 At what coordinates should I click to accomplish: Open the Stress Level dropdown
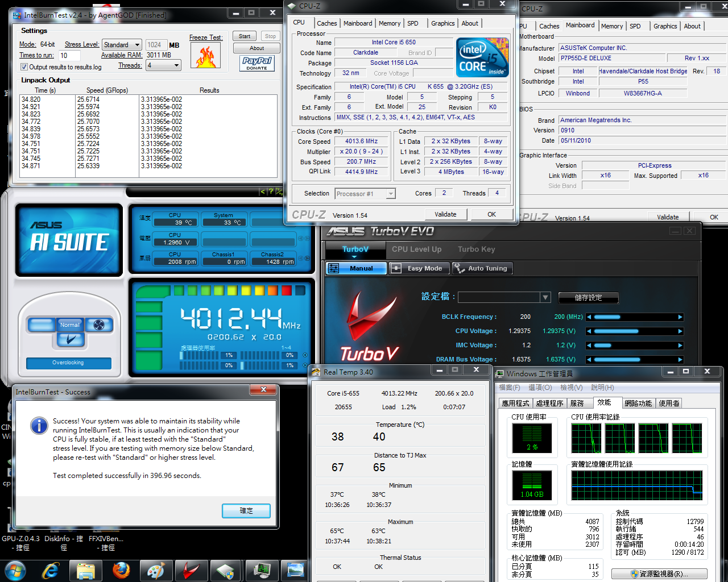click(x=137, y=45)
